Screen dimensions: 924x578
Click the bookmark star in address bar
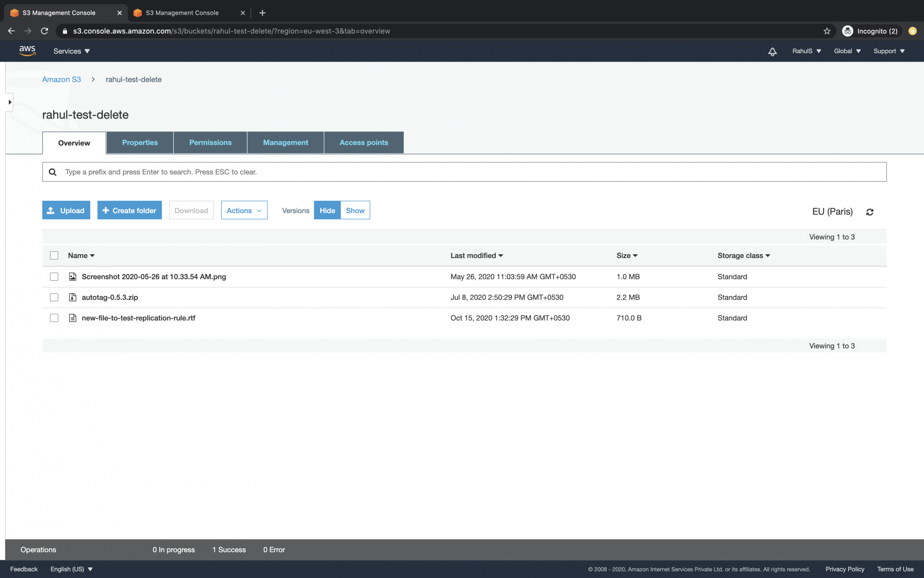(827, 31)
